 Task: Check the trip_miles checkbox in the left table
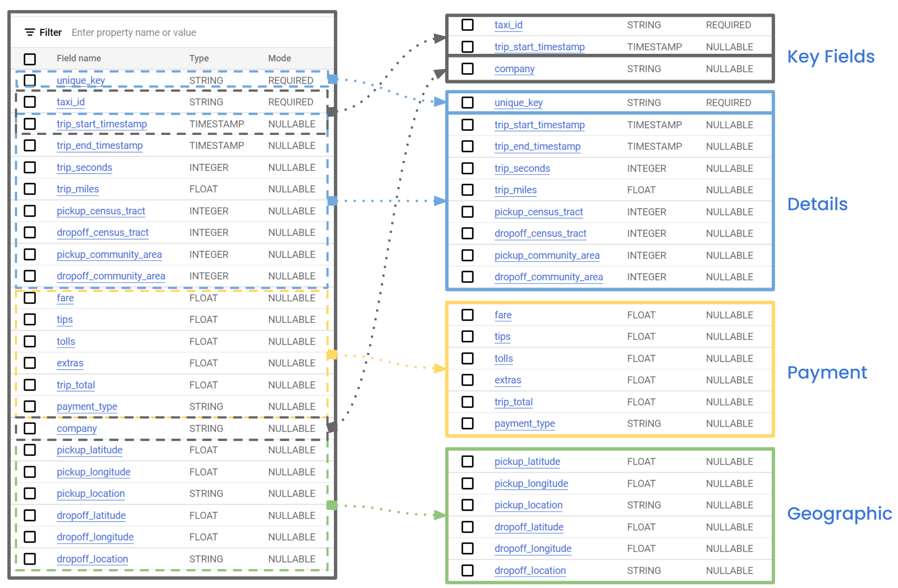click(x=30, y=189)
